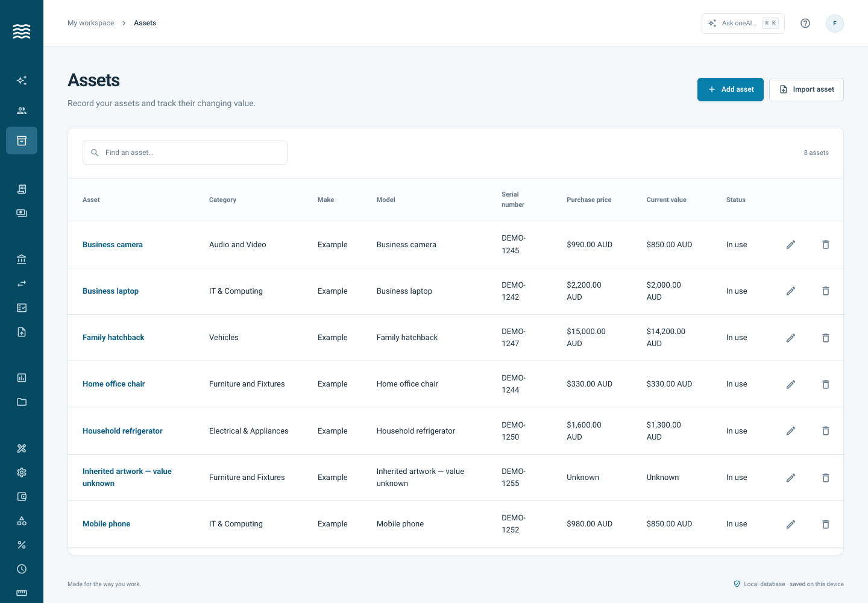Image resolution: width=868 pixels, height=603 pixels.
Task: Click the wave logo in the sidebar
Action: coord(22,31)
